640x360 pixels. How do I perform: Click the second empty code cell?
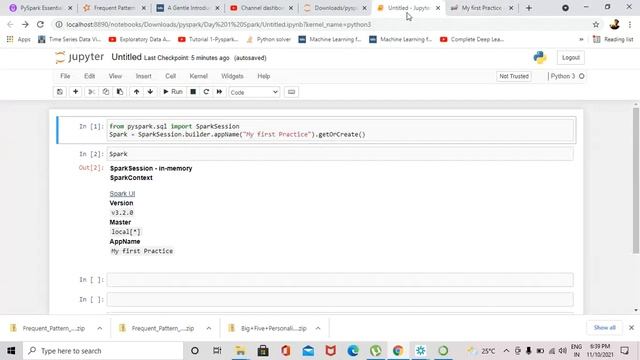coord(340,300)
